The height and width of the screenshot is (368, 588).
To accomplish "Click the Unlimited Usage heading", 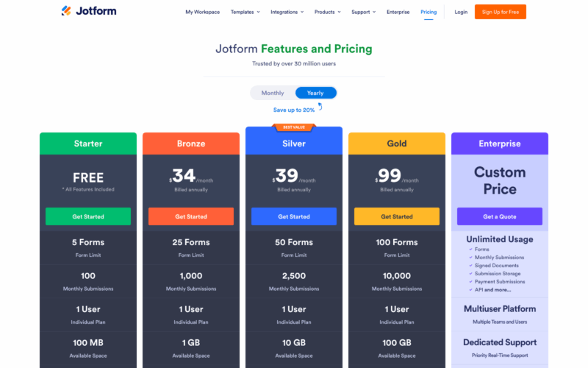I will [500, 239].
